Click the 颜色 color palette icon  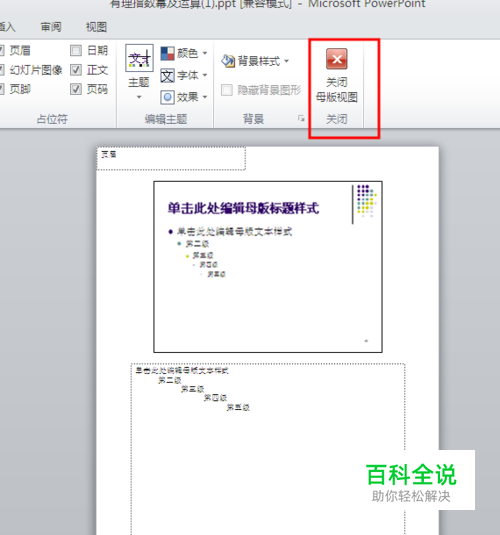(167, 53)
